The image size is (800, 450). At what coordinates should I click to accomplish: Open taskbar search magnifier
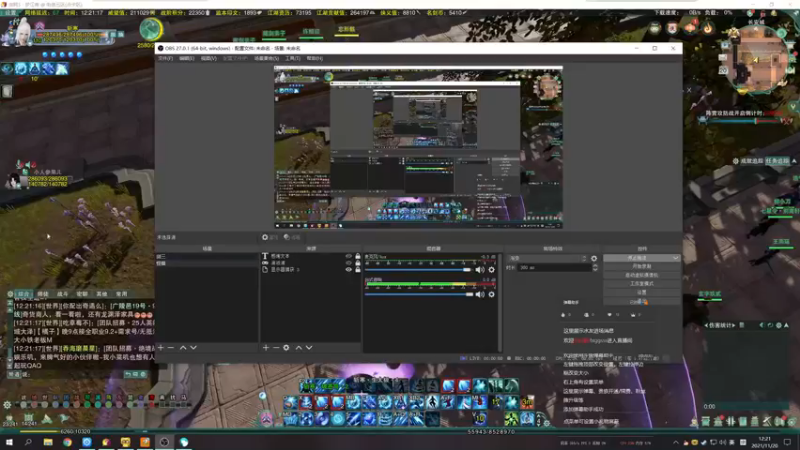point(28,442)
